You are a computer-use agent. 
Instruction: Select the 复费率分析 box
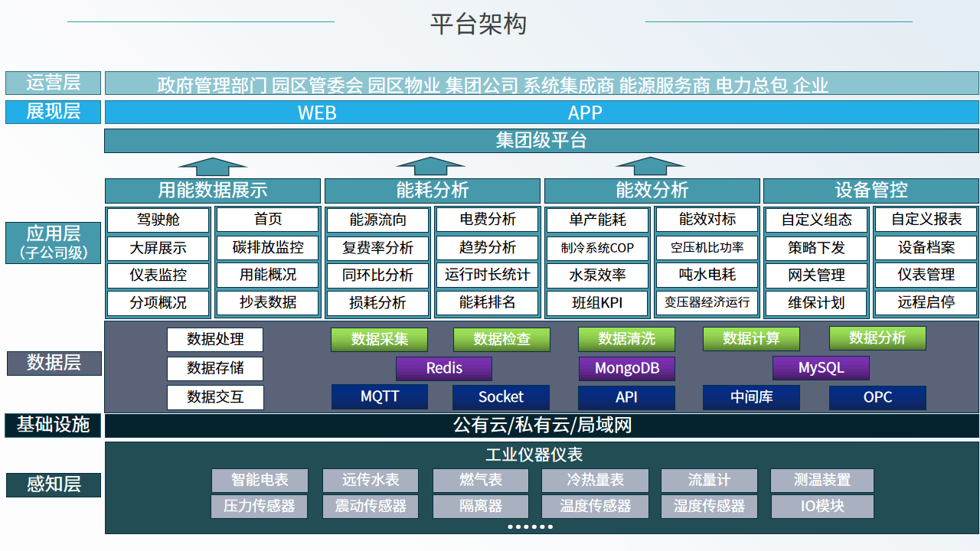click(378, 248)
